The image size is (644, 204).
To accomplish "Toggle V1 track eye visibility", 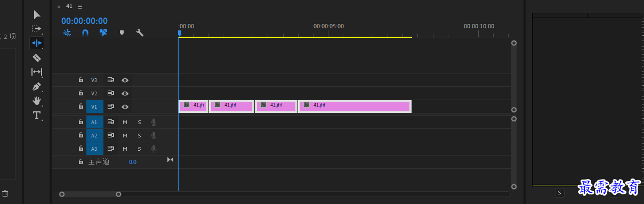I will (125, 107).
